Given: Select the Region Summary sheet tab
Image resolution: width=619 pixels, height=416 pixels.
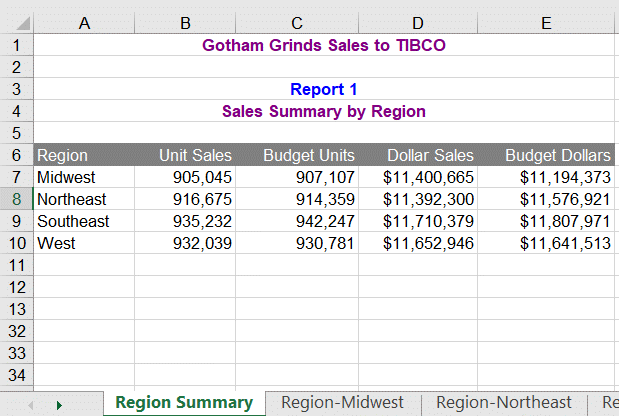Looking at the screenshot, I should 184,402.
